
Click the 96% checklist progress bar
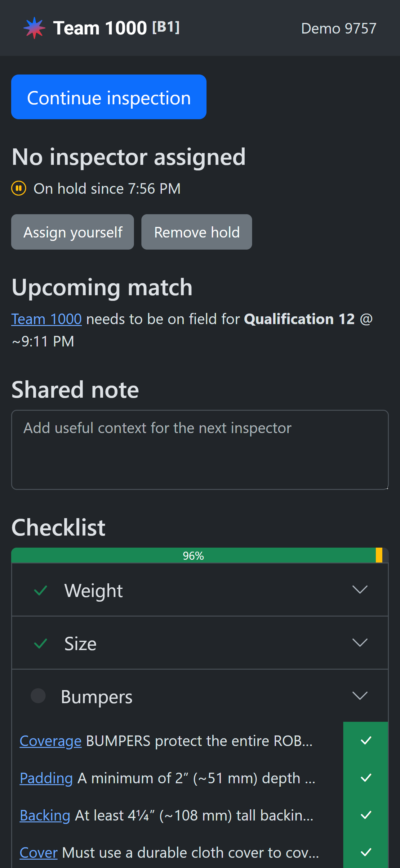193,555
